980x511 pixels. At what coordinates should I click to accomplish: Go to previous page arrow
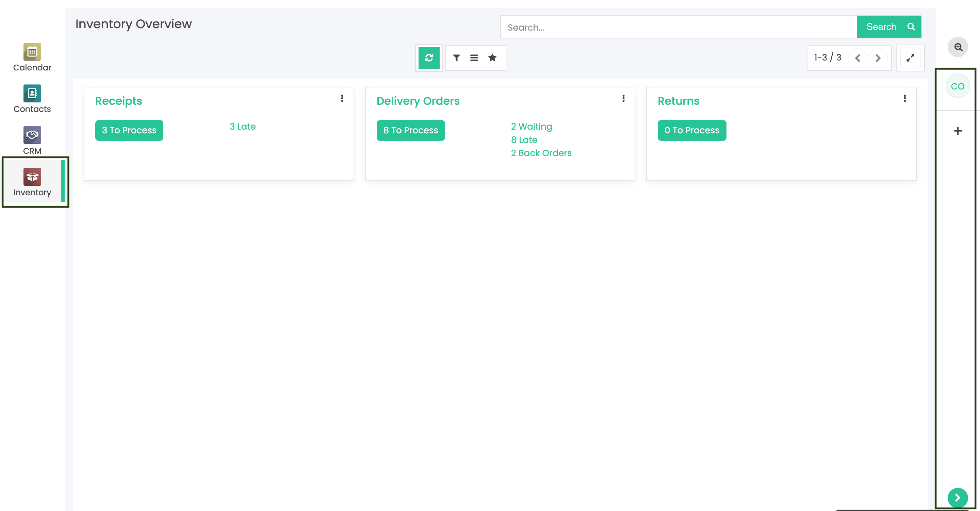[857, 58]
